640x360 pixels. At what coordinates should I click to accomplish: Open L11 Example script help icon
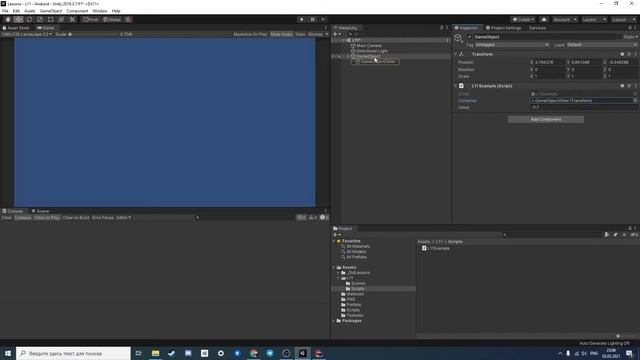click(x=622, y=86)
